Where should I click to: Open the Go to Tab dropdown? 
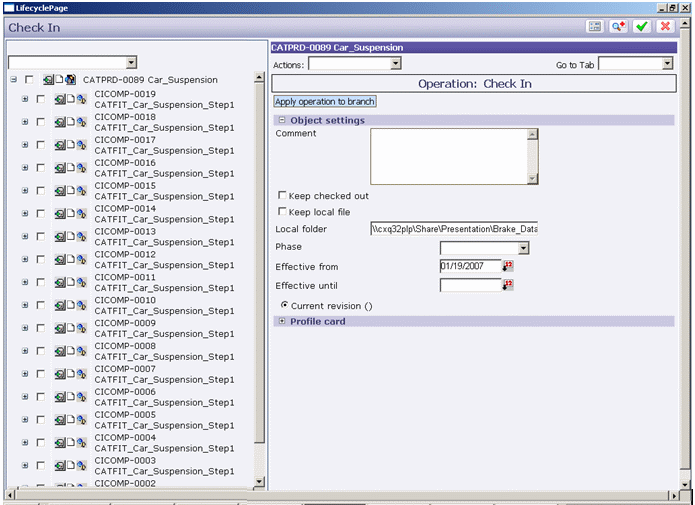point(636,64)
